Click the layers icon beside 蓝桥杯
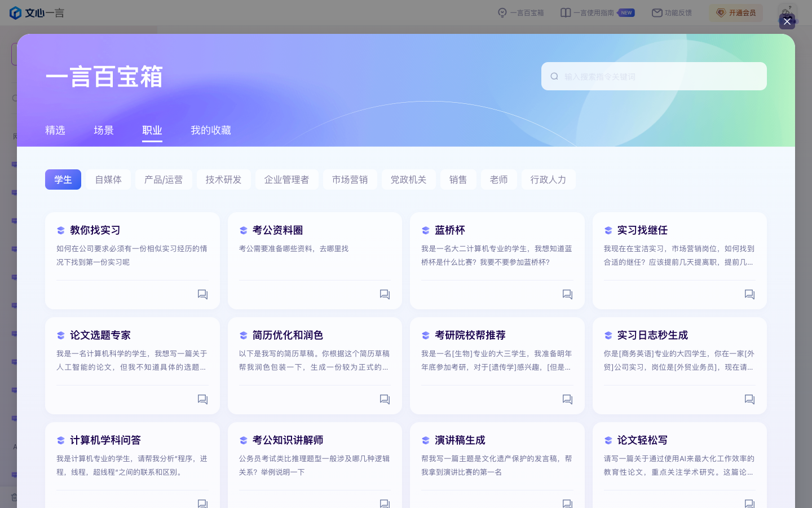 (x=426, y=230)
